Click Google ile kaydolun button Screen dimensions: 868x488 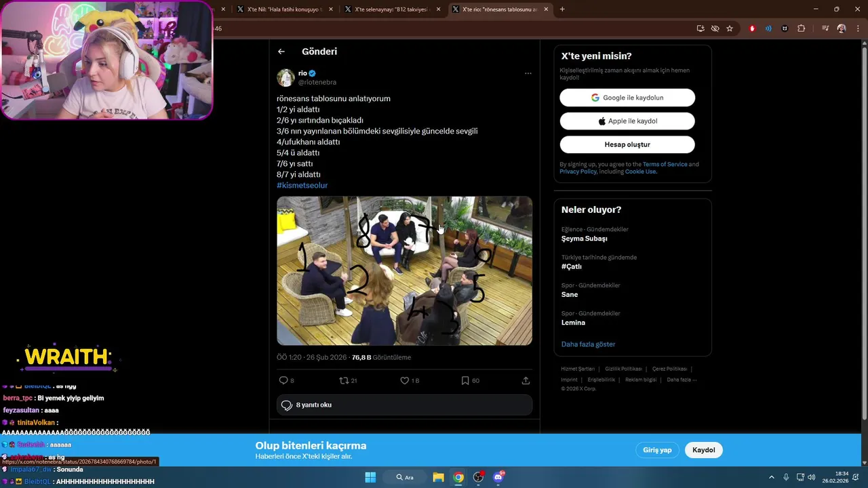[627, 98]
